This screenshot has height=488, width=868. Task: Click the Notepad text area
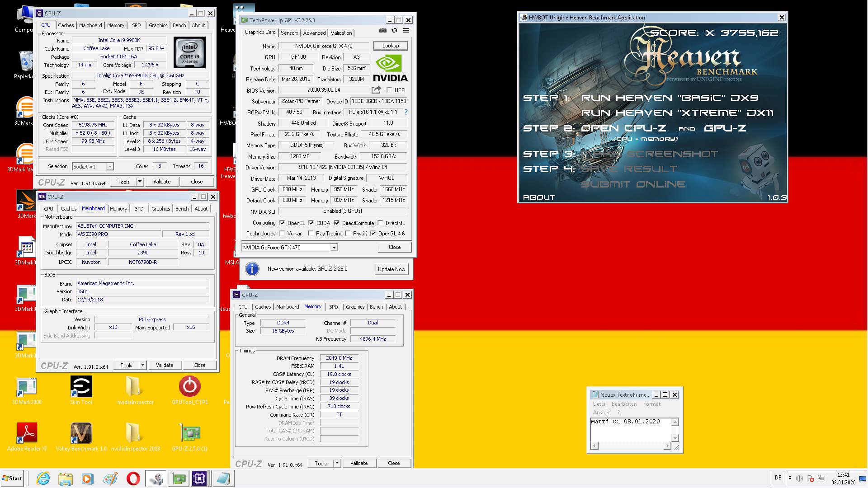(x=630, y=430)
